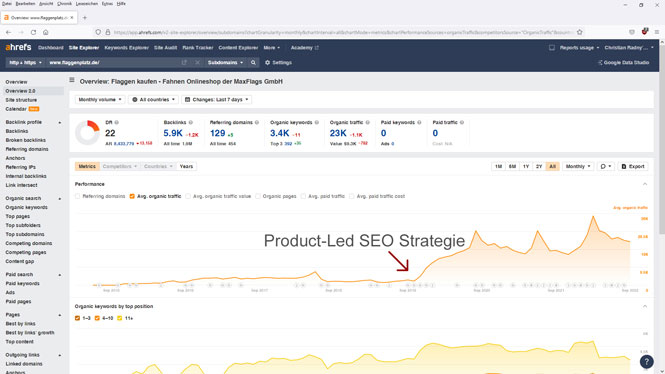The image size is (665, 374).
Task: Open the Changes: Last 7 days dropdown
Action: [x=217, y=100]
